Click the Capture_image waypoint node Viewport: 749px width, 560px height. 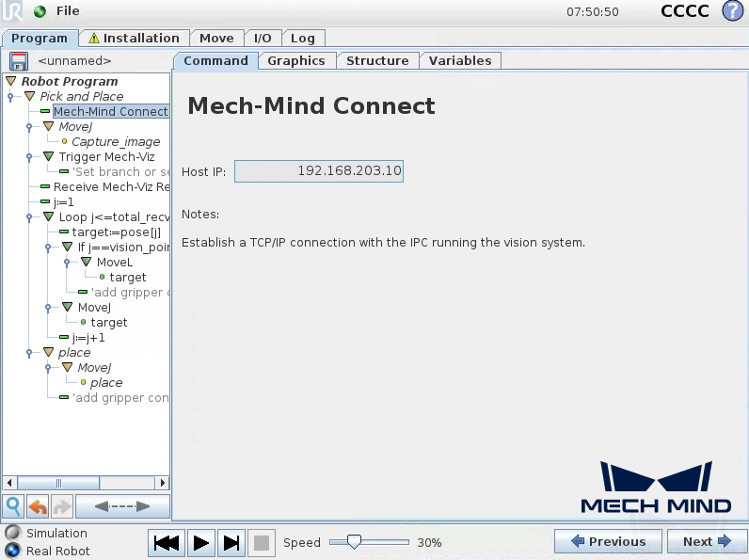(x=116, y=142)
